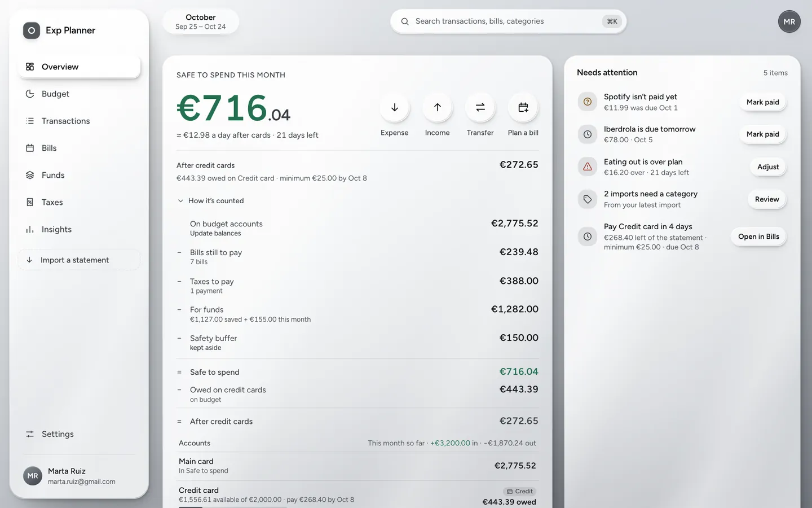Click the Settings sliders icon

[30, 434]
